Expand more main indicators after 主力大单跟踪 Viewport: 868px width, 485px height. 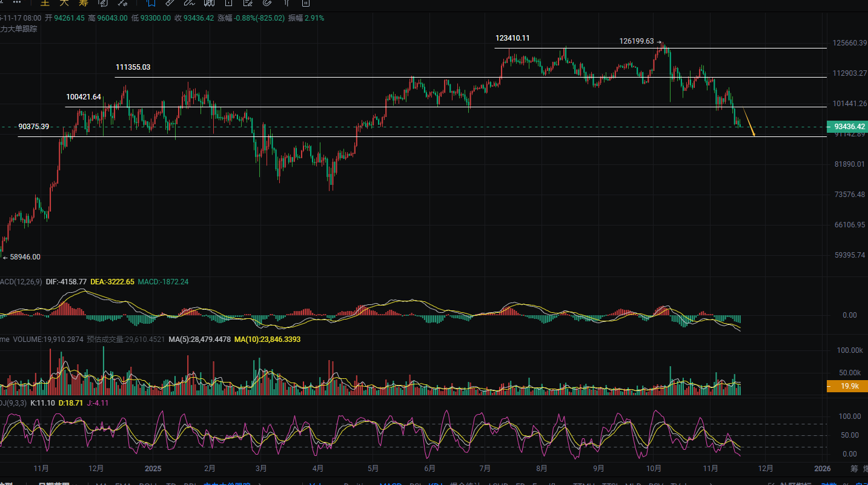coord(259,483)
